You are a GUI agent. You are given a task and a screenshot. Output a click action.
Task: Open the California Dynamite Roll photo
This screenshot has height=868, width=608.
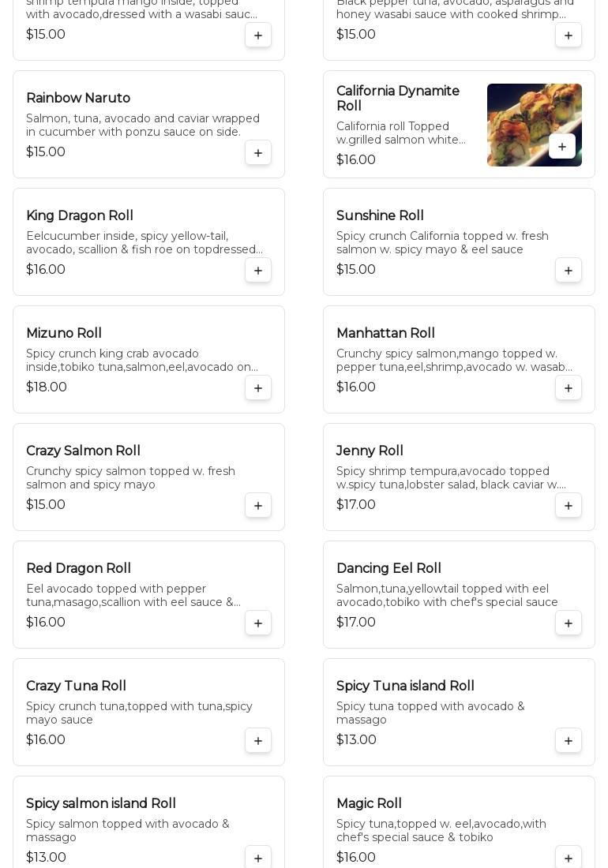(535, 125)
